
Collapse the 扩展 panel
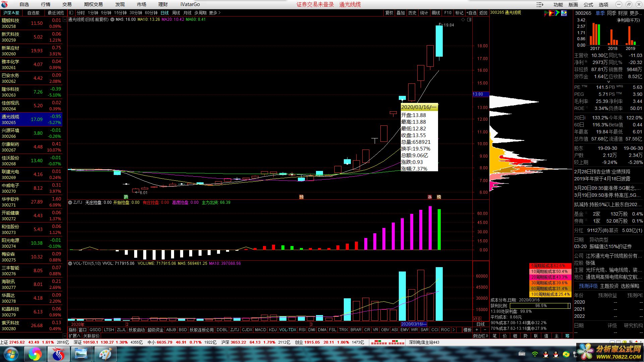tap(74, 336)
